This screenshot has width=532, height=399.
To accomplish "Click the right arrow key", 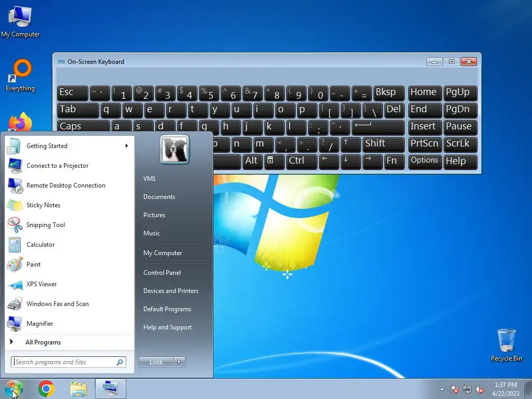I will 372,162.
